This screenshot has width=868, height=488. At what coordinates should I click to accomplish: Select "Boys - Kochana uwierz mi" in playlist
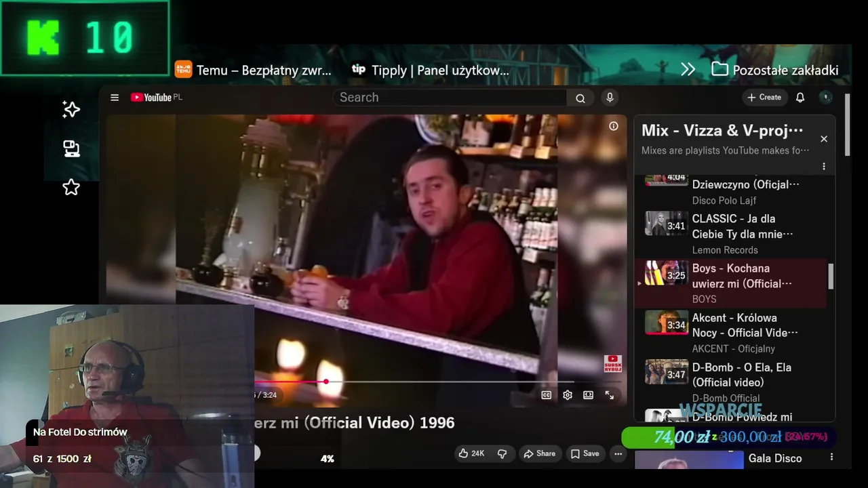pos(731,283)
